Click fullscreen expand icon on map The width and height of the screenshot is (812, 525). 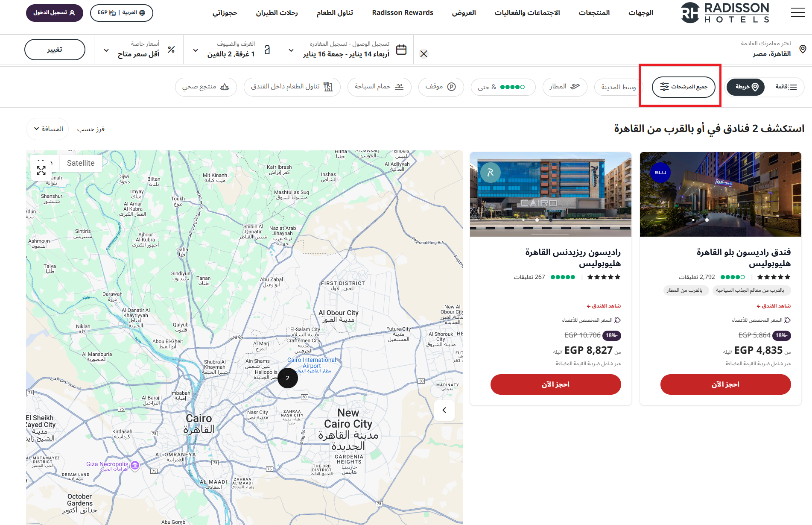pos(41,170)
